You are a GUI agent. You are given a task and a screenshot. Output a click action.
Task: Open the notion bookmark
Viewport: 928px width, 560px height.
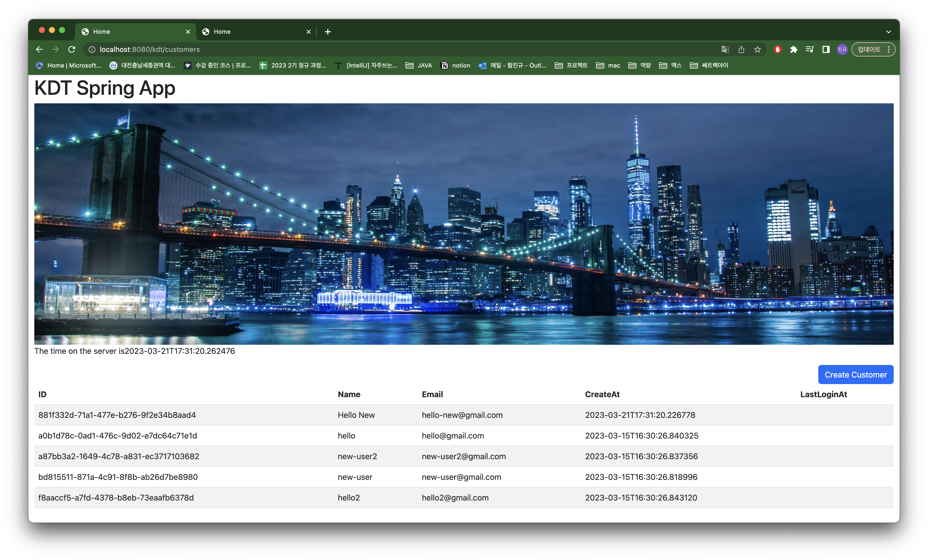coord(456,66)
